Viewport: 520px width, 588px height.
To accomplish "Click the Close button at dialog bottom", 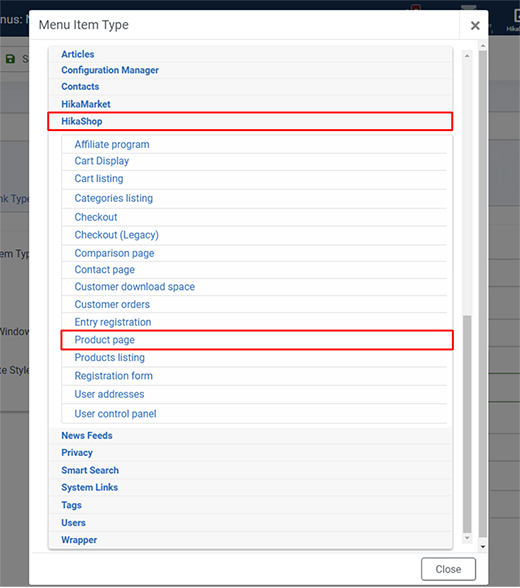I will tap(448, 569).
